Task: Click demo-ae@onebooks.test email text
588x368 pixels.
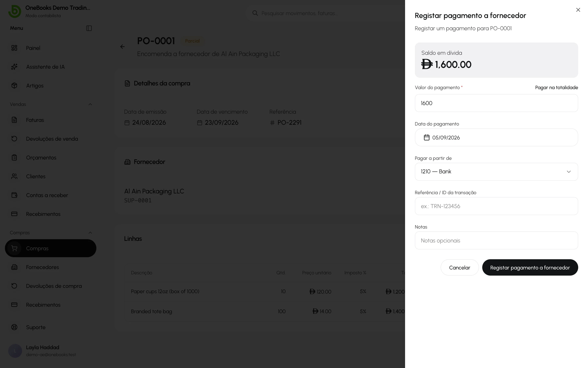Action: tap(51, 355)
